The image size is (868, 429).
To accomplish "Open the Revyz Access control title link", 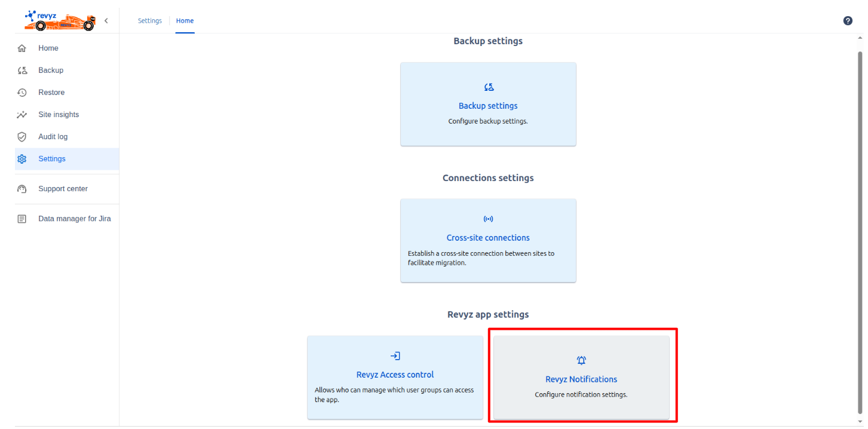I will 395,375.
